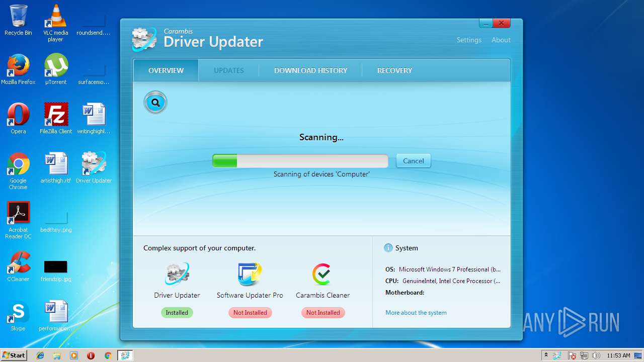
Task: Open Opera desktop shortcut
Action: pyautogui.click(x=18, y=119)
